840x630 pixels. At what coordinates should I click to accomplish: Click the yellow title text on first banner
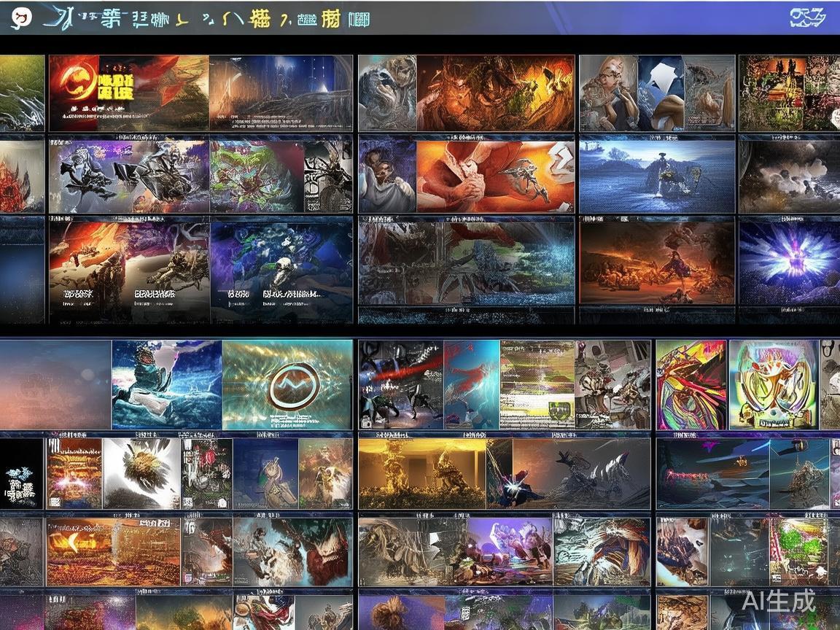click(117, 85)
